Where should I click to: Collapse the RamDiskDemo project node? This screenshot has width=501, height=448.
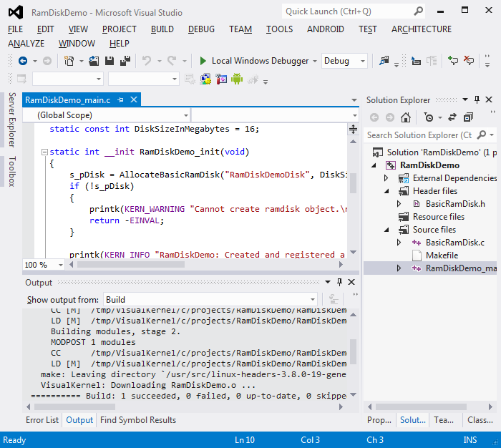tap(374, 165)
